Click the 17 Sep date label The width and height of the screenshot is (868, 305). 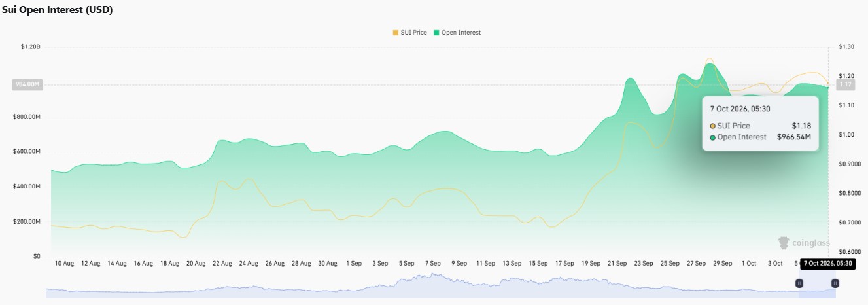[x=564, y=264]
